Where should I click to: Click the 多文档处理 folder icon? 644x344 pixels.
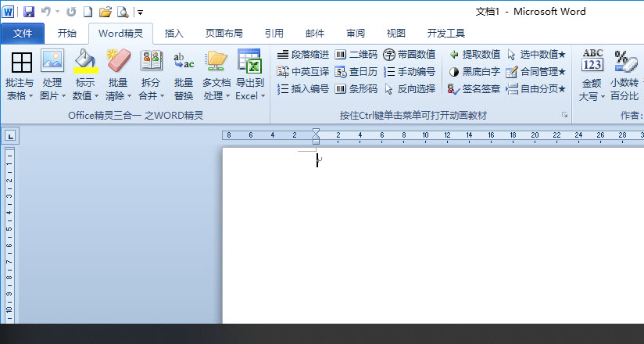pyautogui.click(x=216, y=60)
